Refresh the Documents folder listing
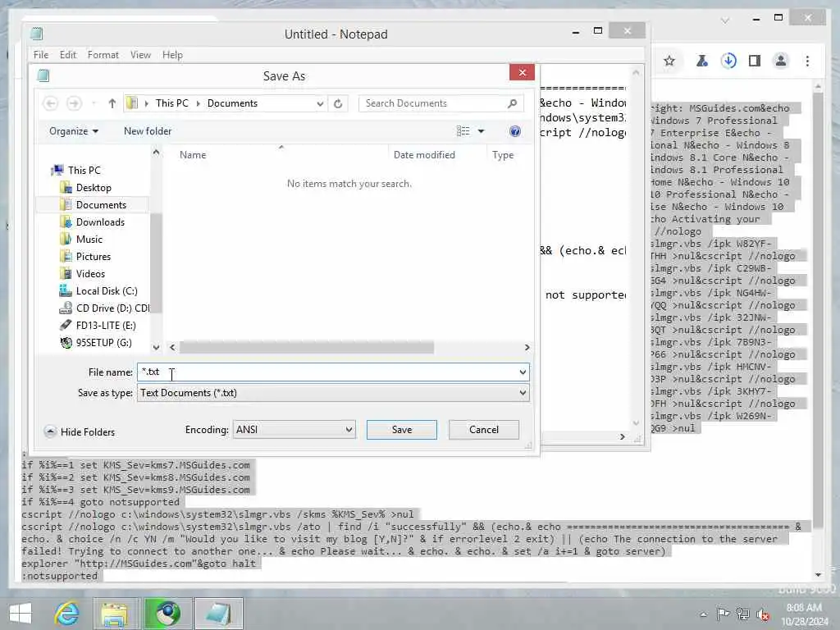The height and width of the screenshot is (630, 840). pos(338,103)
